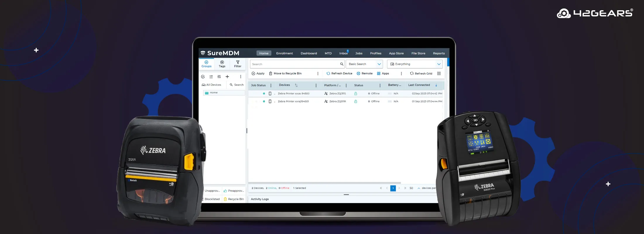This screenshot has width=644, height=234.
Task: Click the SureMDM logo
Action: click(220, 53)
